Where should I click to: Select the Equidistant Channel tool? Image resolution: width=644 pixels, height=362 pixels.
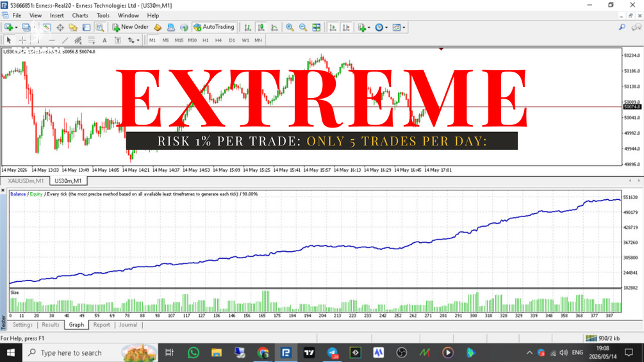(x=78, y=40)
